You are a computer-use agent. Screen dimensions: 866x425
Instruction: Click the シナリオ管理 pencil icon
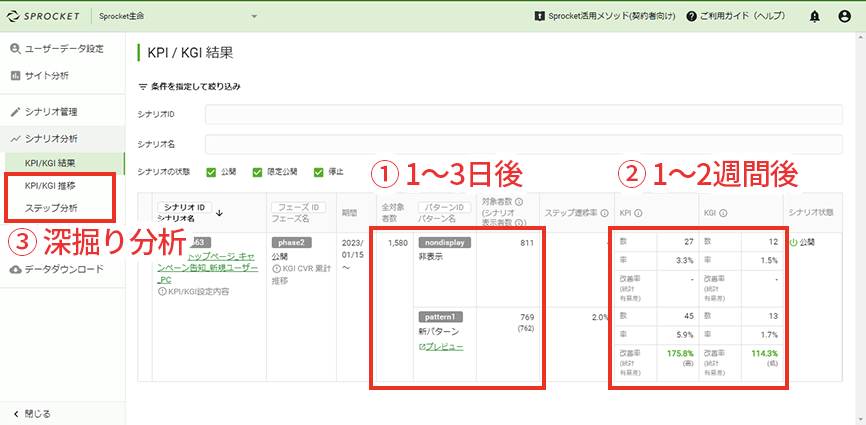(15, 112)
